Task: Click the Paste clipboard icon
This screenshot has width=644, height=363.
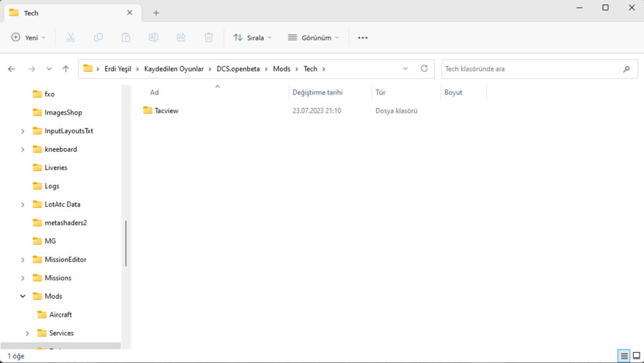Action: click(x=126, y=37)
